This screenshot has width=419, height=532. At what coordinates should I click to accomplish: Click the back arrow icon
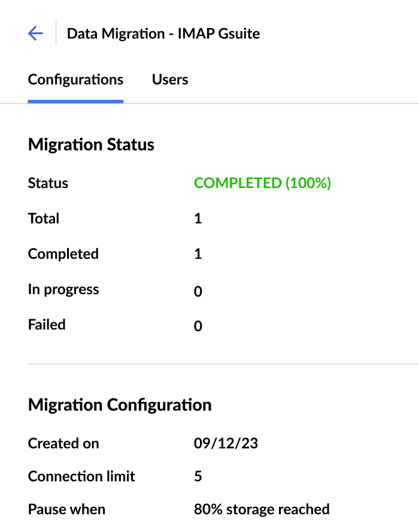coord(35,34)
